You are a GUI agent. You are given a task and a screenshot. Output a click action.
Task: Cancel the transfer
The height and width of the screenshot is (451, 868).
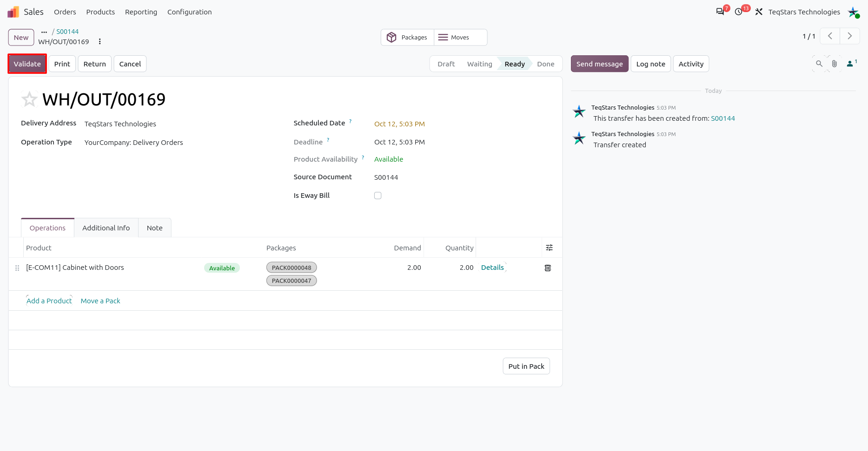(x=130, y=64)
